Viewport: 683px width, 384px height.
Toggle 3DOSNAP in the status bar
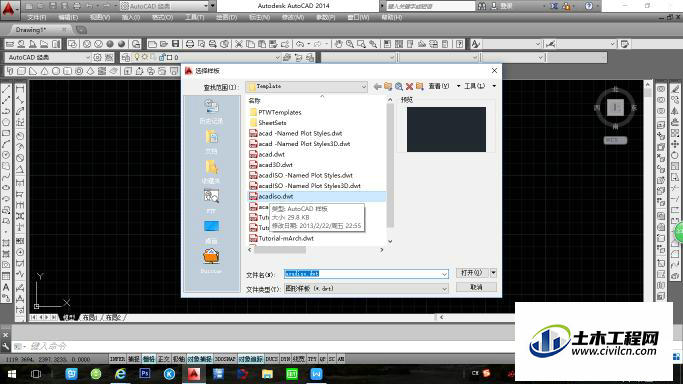coord(225,359)
